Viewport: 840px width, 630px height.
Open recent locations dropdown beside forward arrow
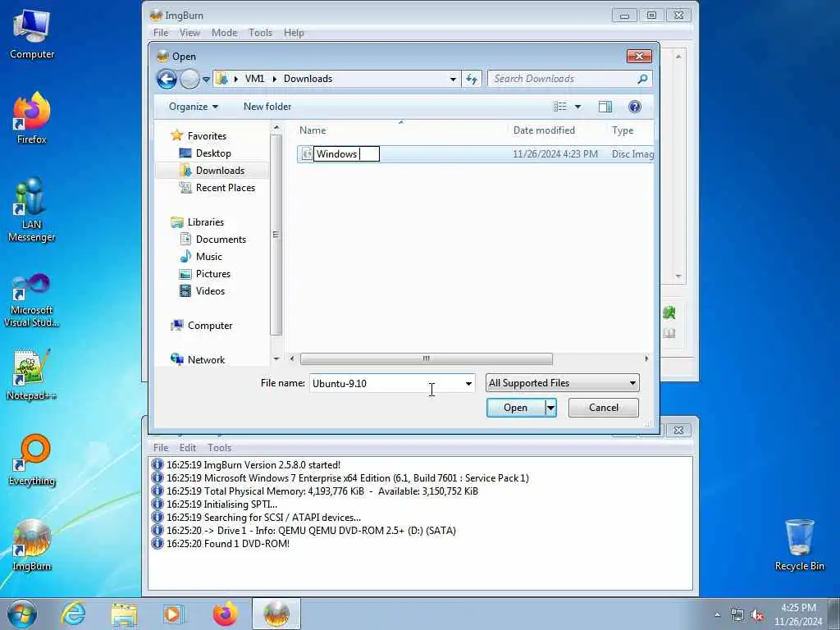click(x=206, y=80)
